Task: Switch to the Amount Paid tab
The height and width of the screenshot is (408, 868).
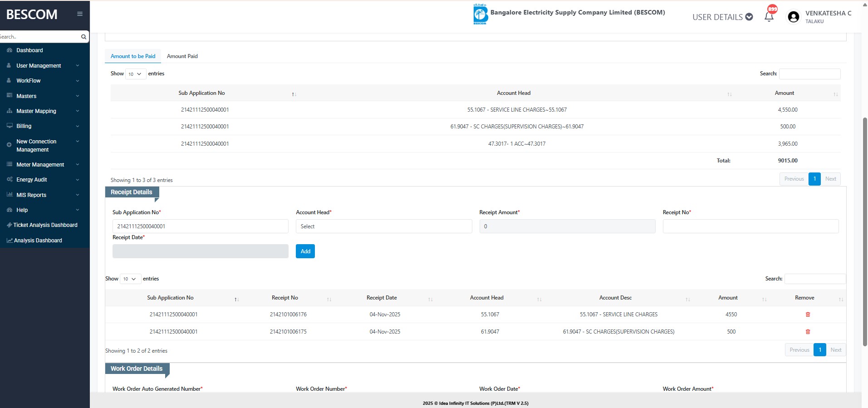Action: (x=182, y=56)
